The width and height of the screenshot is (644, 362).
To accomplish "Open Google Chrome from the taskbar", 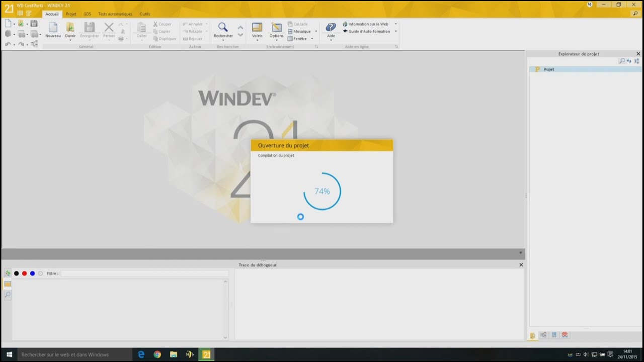I will (157, 354).
